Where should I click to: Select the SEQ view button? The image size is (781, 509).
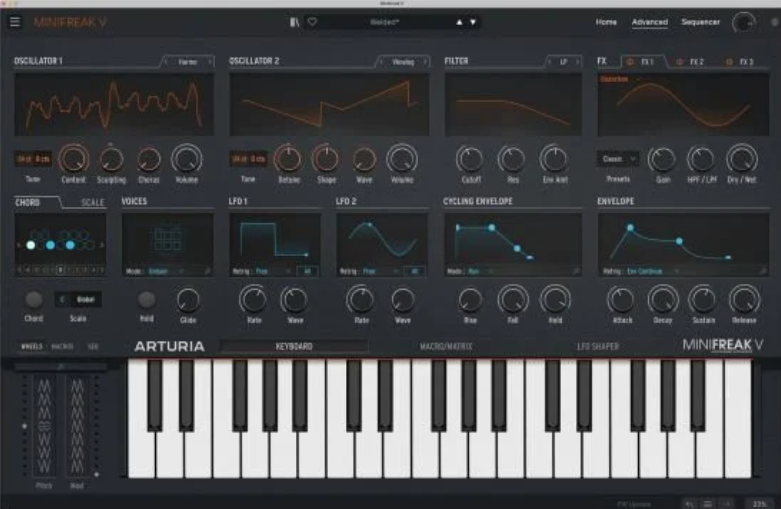click(93, 346)
